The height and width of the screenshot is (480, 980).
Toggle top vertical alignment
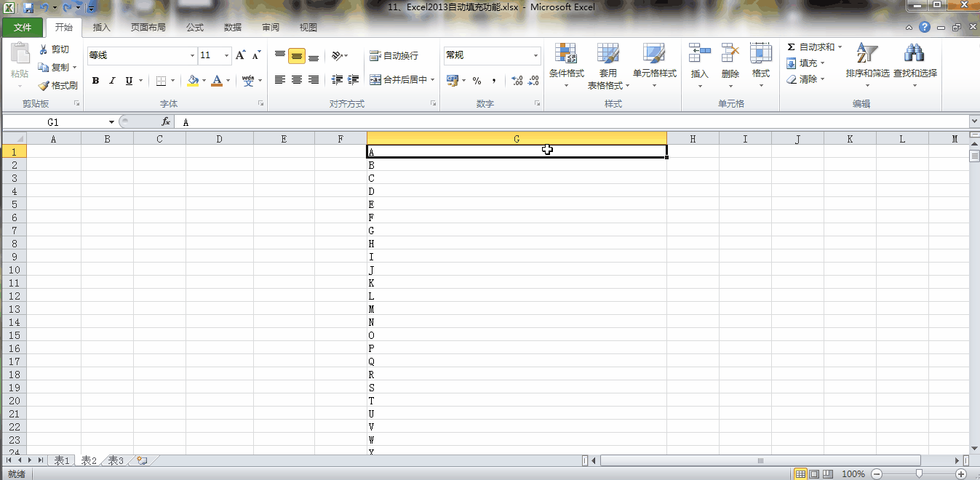point(280,56)
